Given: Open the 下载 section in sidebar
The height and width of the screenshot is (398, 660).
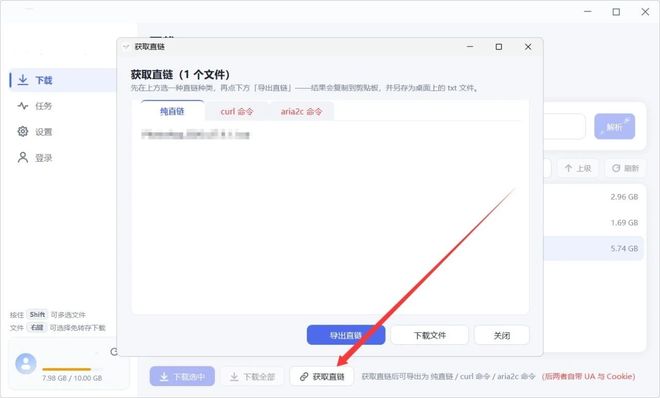Looking at the screenshot, I should click(x=63, y=80).
